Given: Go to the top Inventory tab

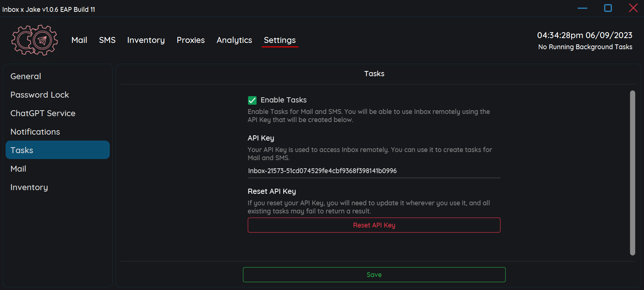Looking at the screenshot, I should tap(146, 40).
